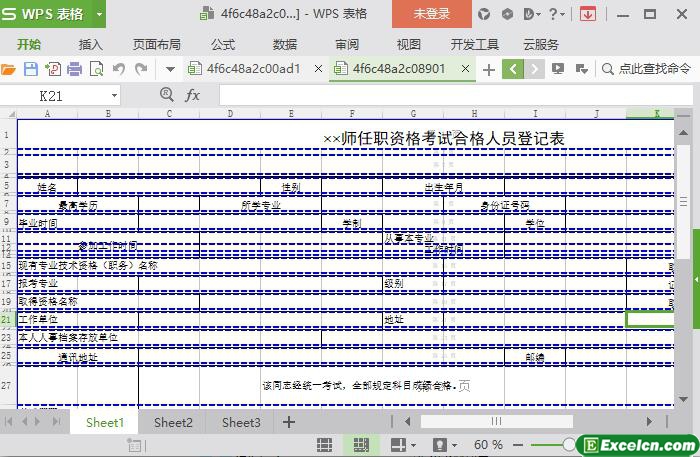Image resolution: width=700 pixels, height=457 pixels.
Task: Select column A header
Action: 47,114
